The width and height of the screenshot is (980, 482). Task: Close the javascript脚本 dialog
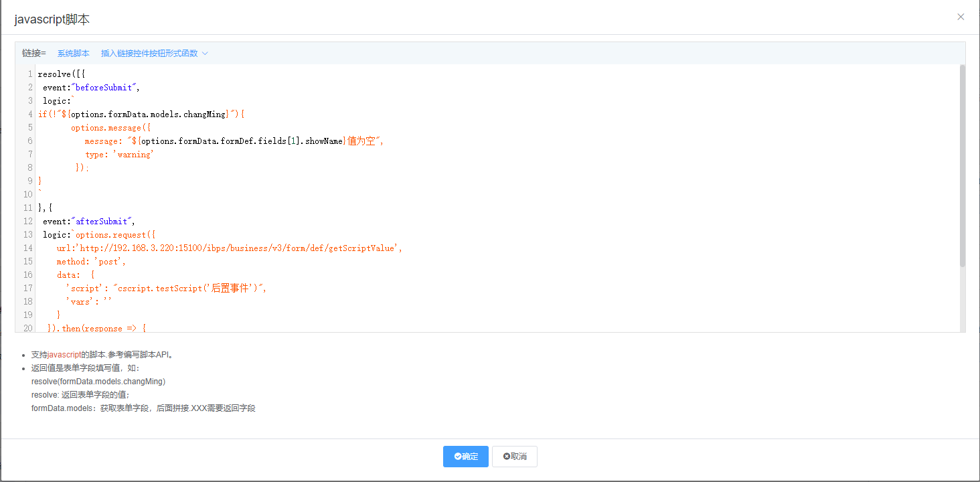961,17
